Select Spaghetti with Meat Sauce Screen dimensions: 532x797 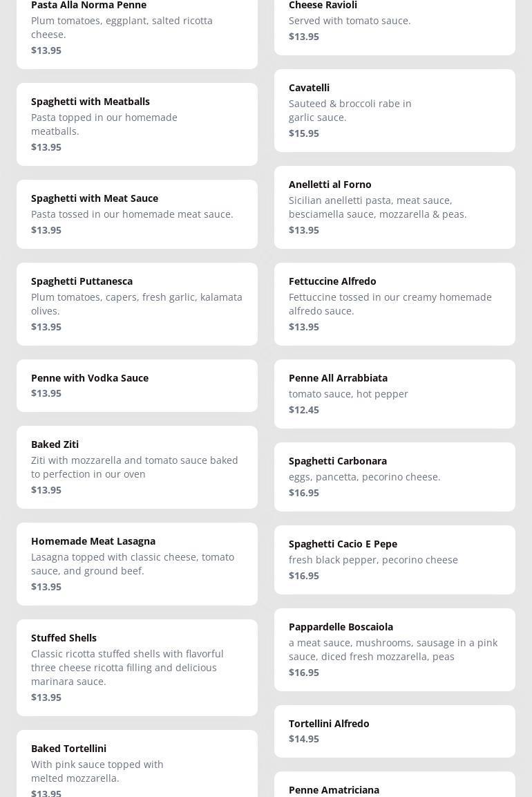pos(137,214)
